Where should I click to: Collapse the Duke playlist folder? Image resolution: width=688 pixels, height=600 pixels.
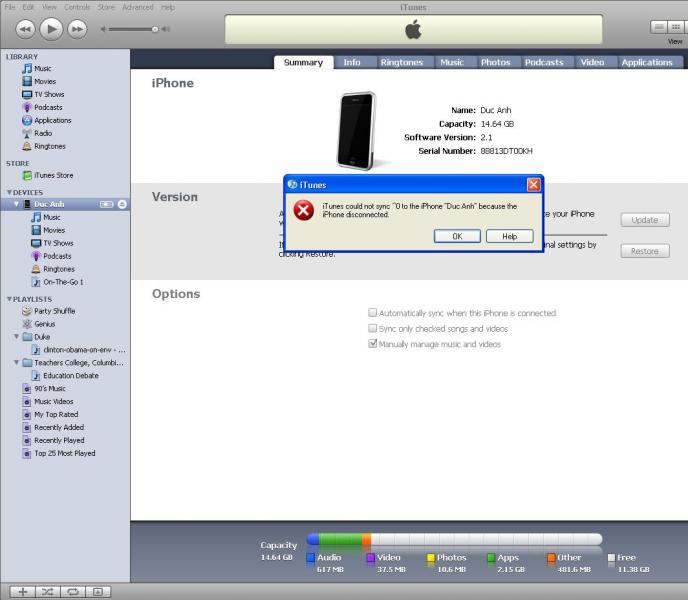(x=17, y=337)
